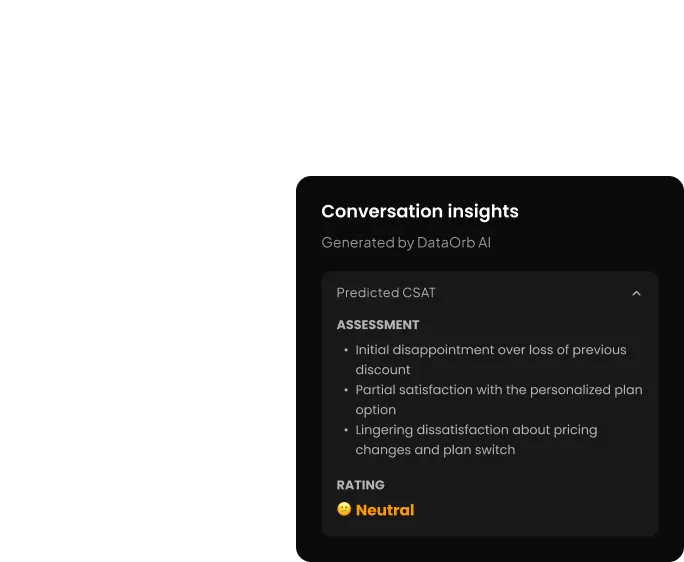Click the Generated by DataOrb AI subtitle
This screenshot has width=684, height=562.
click(x=406, y=243)
